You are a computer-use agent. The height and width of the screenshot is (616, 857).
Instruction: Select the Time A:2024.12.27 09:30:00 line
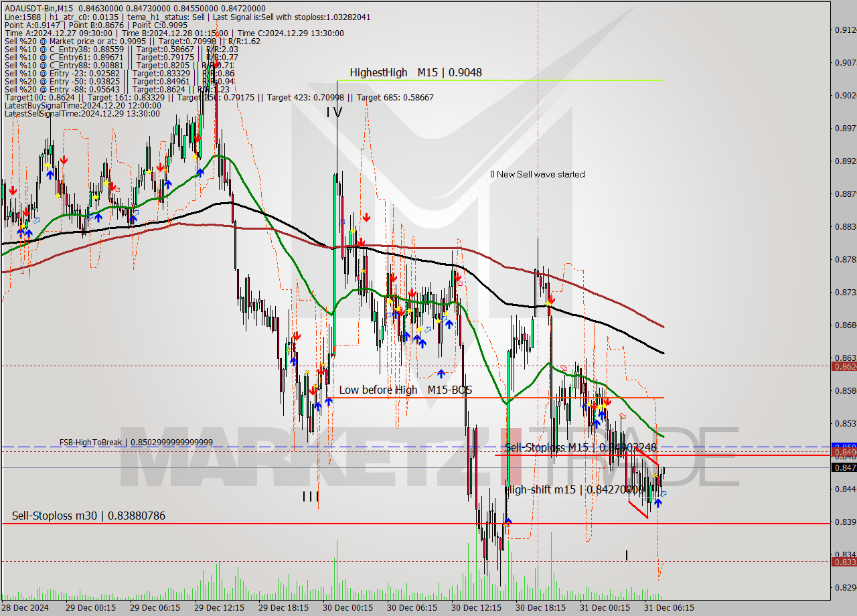coord(174,33)
